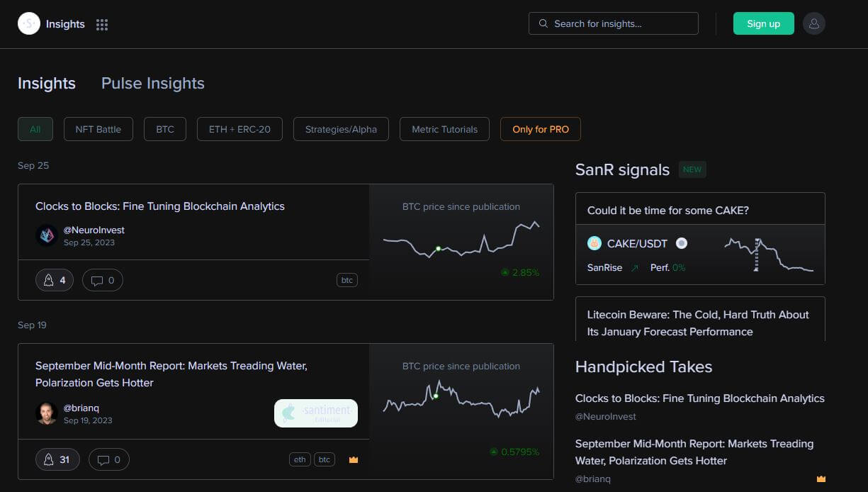Like the September Mid-Month Report insight
This screenshot has width=868, height=492.
57,459
